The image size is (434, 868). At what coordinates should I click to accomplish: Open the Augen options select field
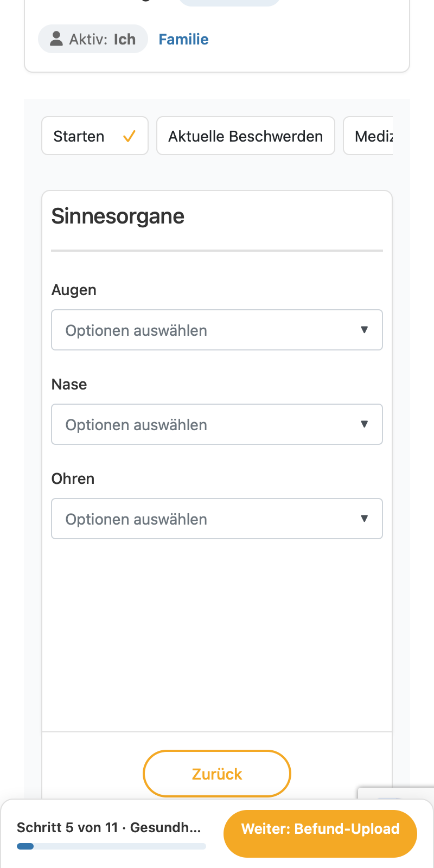click(217, 330)
